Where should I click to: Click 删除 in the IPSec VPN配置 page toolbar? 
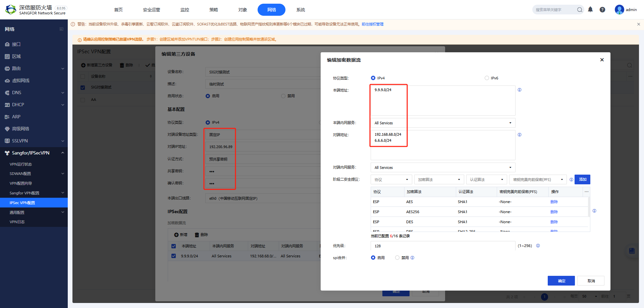(x=126, y=65)
